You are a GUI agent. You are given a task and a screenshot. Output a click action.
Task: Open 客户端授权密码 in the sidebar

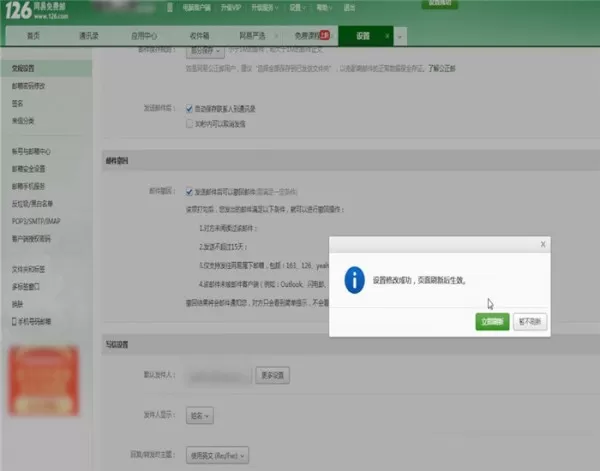[x=31, y=239]
